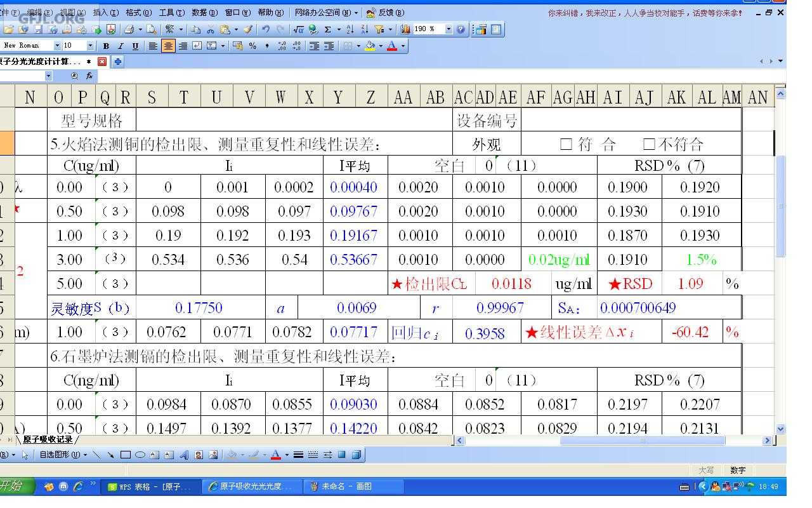Expand the font size dropdown
Image resolution: width=812 pixels, height=508 pixels.
coord(90,46)
